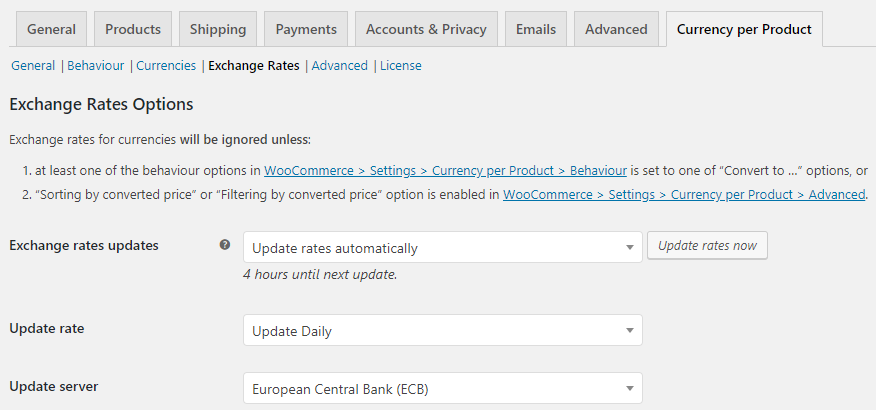Expand the Update rate dropdown

pos(442,331)
